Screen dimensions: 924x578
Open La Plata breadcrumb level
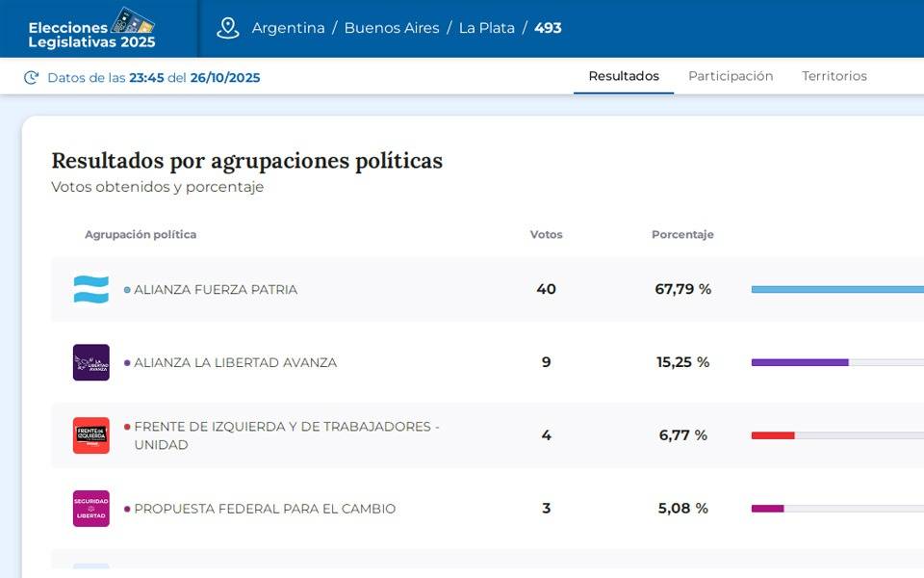click(x=486, y=28)
